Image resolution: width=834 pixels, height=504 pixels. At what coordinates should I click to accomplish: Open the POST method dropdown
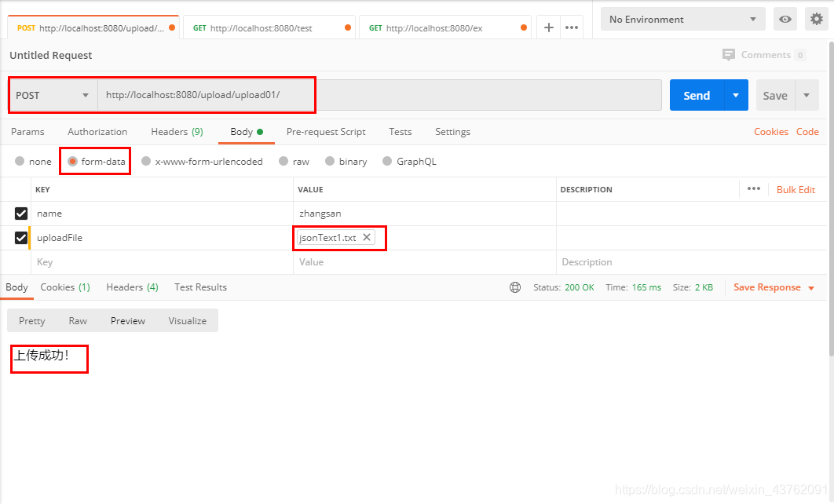[x=53, y=95]
